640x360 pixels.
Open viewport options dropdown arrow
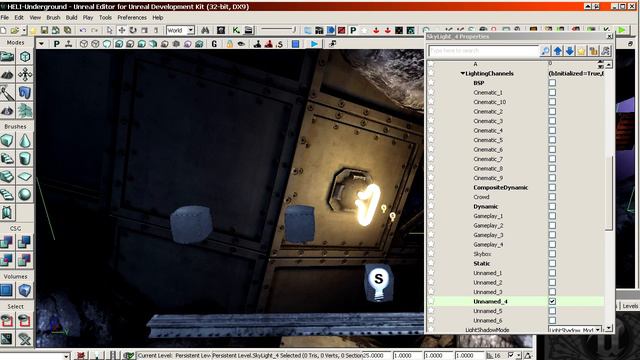tap(41, 44)
